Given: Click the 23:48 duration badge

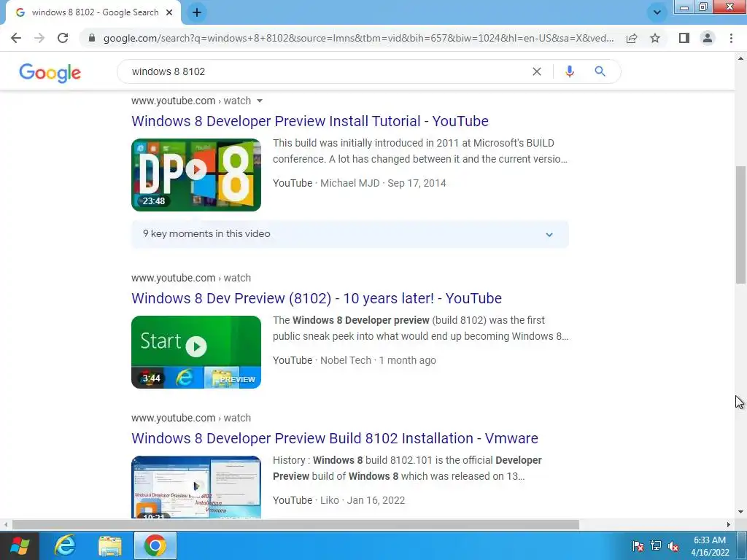Looking at the screenshot, I should coord(153,201).
